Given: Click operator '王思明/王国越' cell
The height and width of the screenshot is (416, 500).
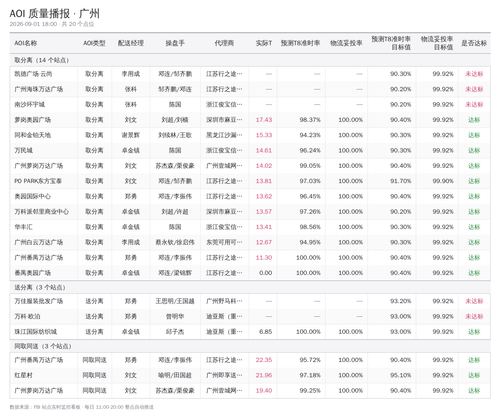Looking at the screenshot, I should pos(175,301).
